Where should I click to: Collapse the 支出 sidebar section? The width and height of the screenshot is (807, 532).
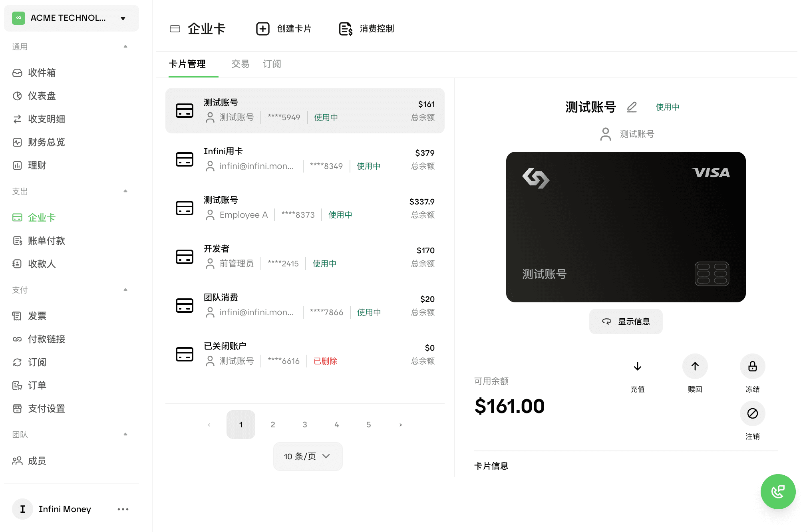(x=125, y=191)
